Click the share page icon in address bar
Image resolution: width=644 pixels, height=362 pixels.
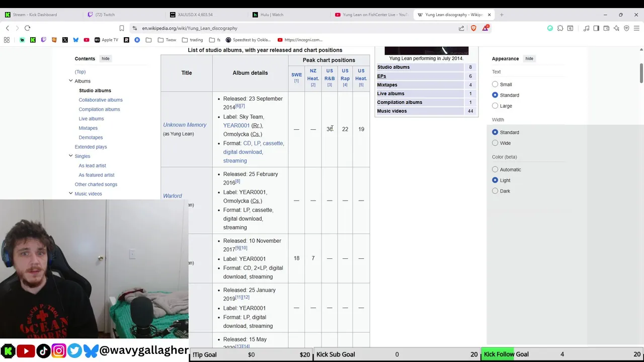coord(461,28)
